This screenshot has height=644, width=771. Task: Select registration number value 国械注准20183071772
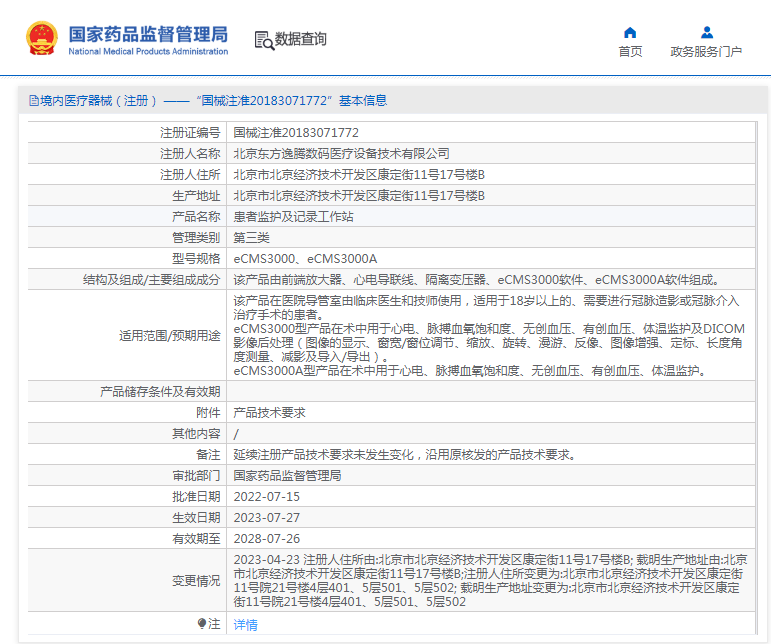coord(296,133)
